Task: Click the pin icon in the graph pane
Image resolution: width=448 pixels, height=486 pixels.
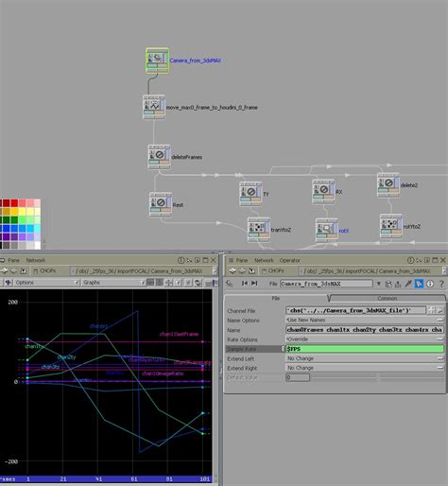Action: click(24, 270)
